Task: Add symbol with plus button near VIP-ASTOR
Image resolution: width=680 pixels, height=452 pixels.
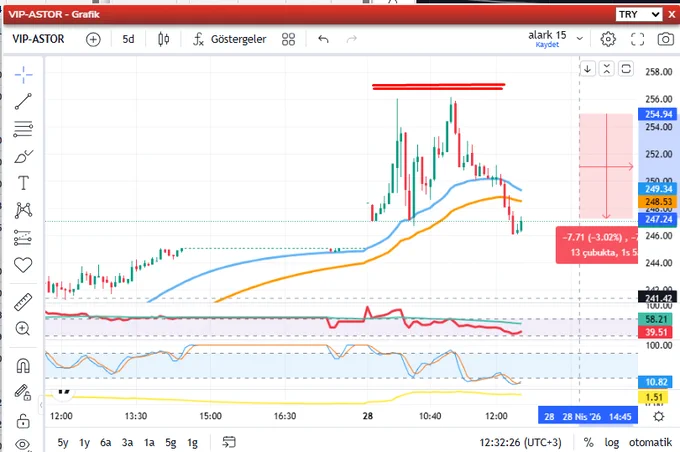Action: click(x=93, y=39)
